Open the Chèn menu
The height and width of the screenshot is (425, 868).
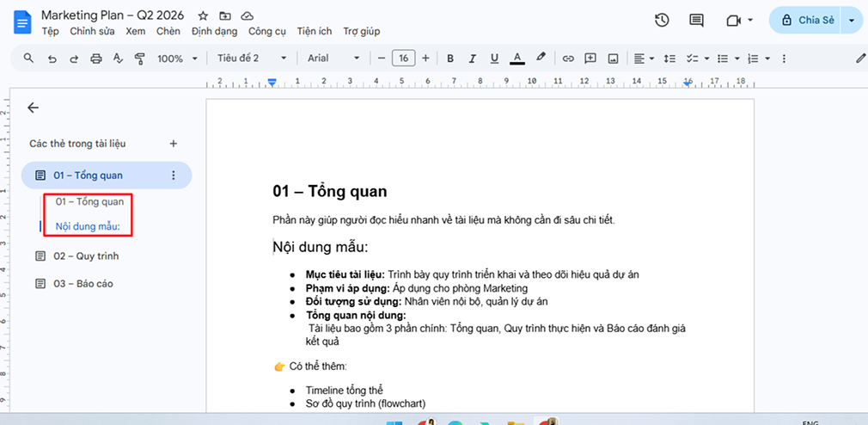168,31
